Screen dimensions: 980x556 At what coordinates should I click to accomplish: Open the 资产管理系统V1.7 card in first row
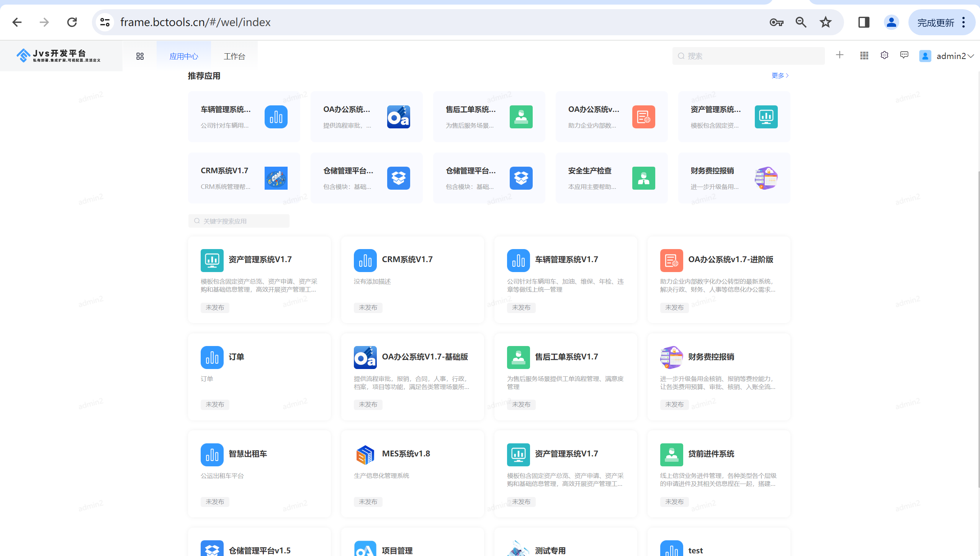point(259,280)
